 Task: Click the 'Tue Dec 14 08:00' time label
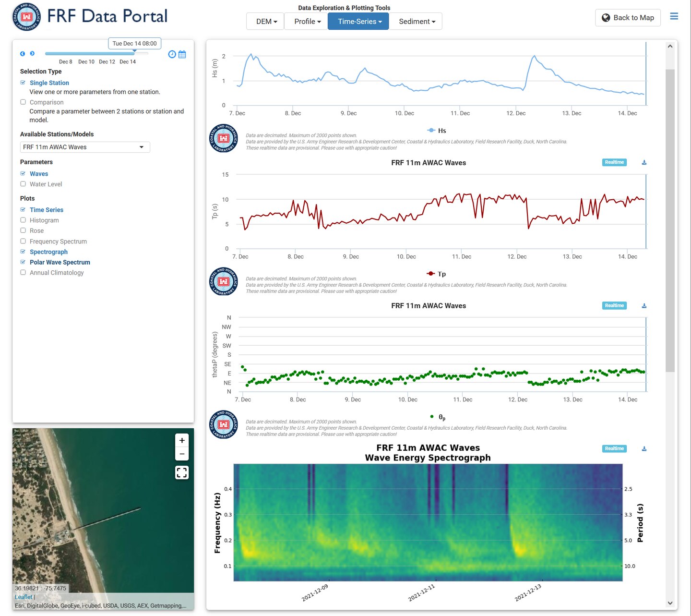134,43
